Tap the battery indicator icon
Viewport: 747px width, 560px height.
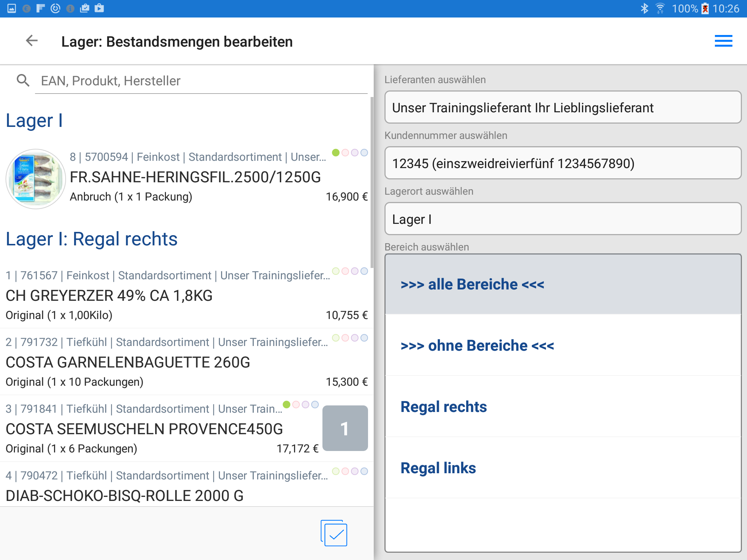click(705, 8)
